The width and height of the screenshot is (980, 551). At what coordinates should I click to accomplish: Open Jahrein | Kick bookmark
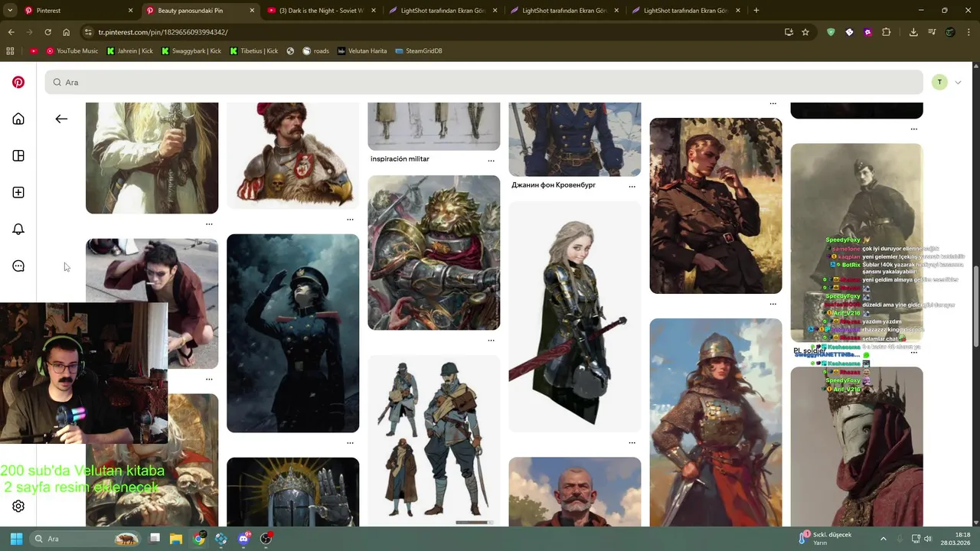130,51
